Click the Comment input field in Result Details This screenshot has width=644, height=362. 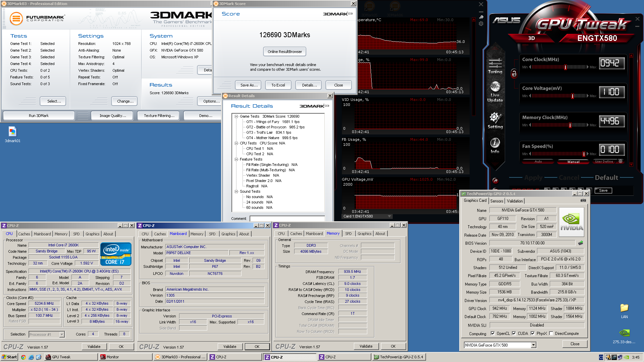[x=287, y=219]
